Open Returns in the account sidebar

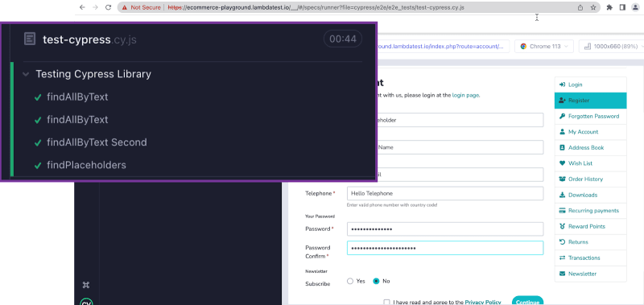pyautogui.click(x=590, y=242)
